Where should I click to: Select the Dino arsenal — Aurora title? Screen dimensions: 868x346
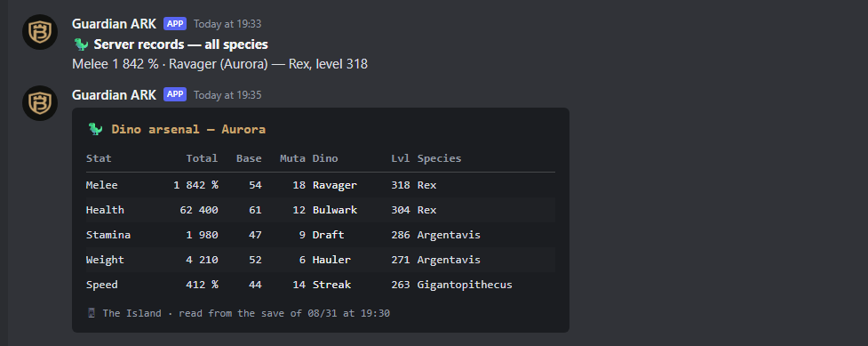pyautogui.click(x=188, y=130)
